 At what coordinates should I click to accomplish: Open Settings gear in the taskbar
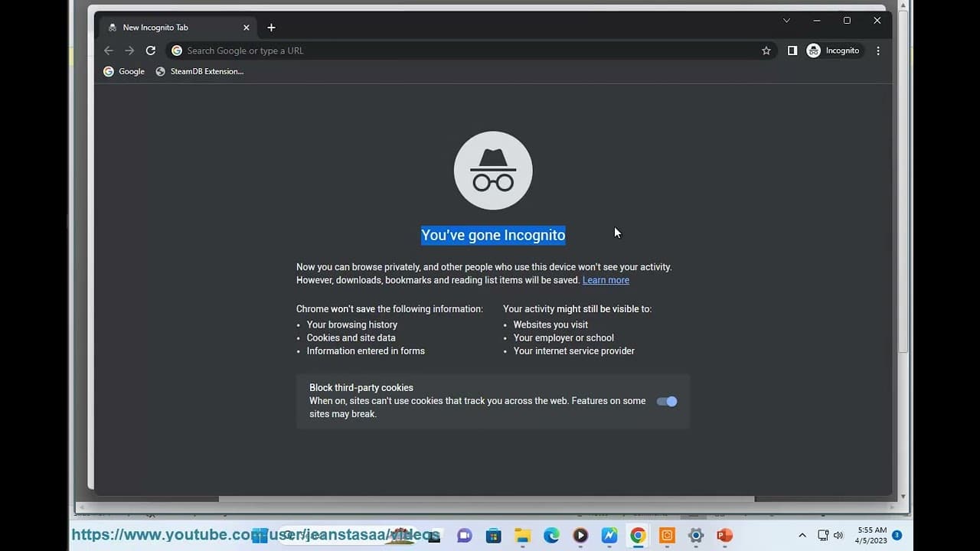[696, 536]
